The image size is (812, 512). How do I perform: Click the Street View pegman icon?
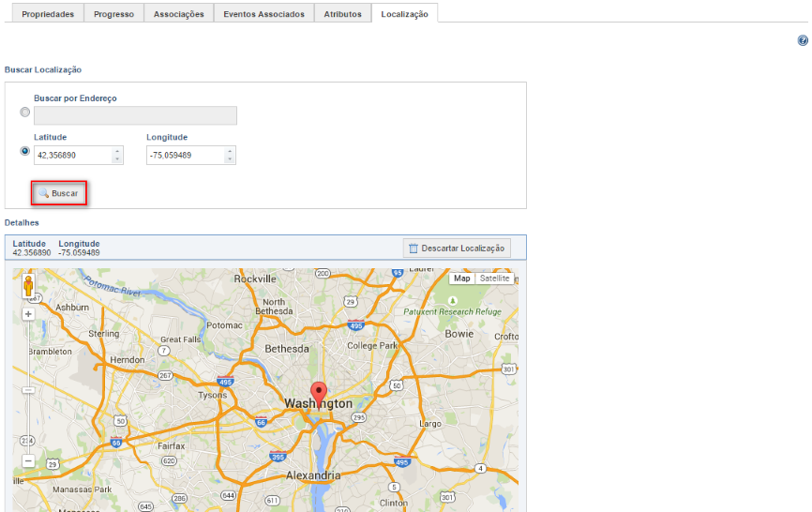28,286
